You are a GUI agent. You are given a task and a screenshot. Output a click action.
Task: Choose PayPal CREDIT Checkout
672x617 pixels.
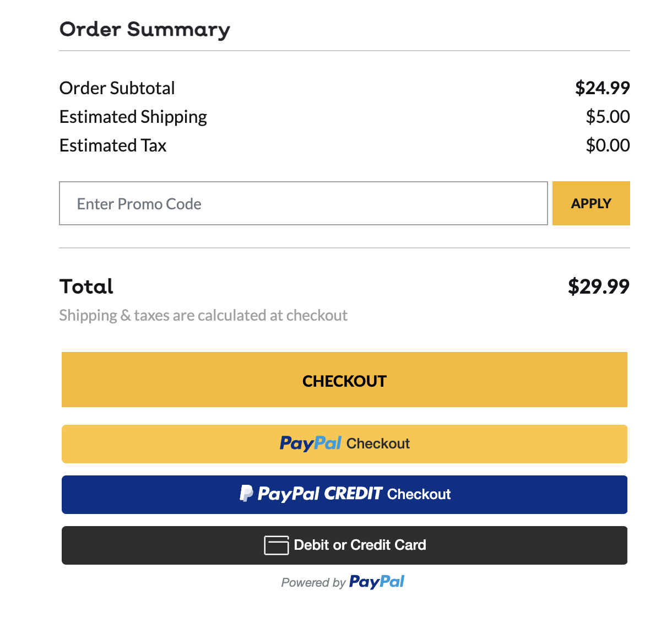[344, 495]
